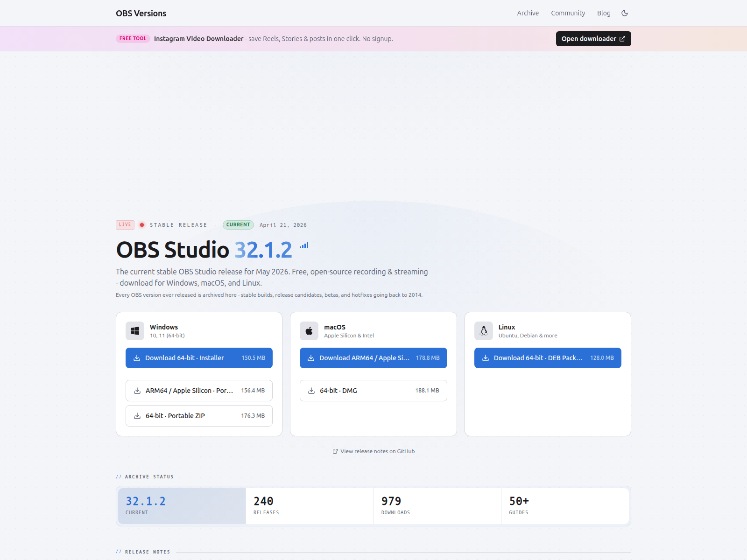Click Ubuntu, Debian & more subtitle
The image size is (747, 560).
coord(528,336)
